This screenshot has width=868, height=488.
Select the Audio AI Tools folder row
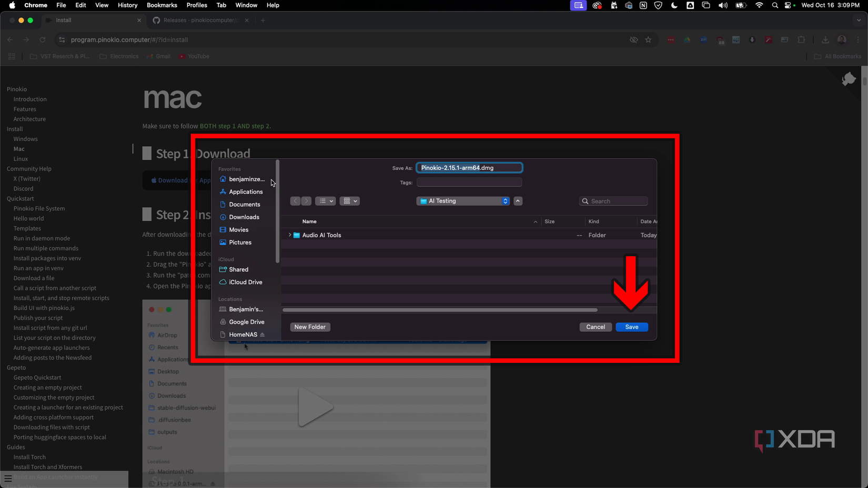click(469, 235)
